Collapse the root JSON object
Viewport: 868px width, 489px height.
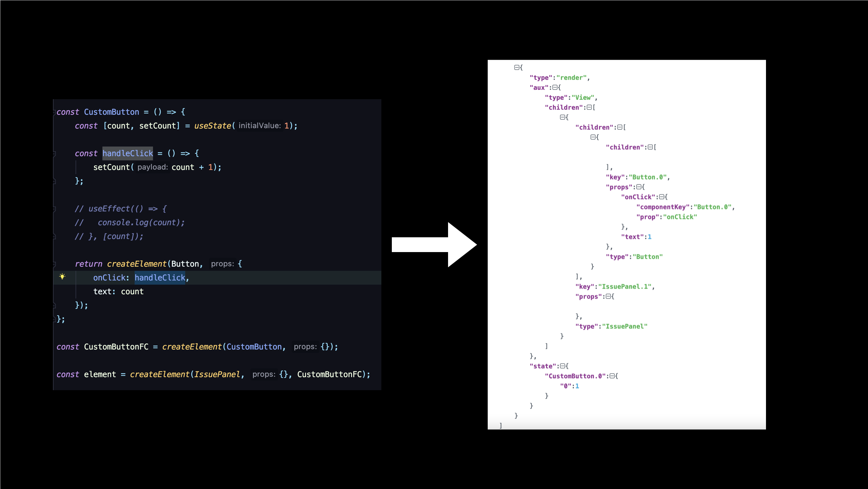517,67
